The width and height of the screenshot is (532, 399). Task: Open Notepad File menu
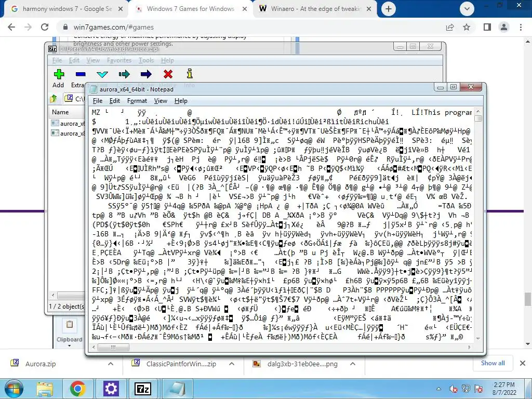97,101
